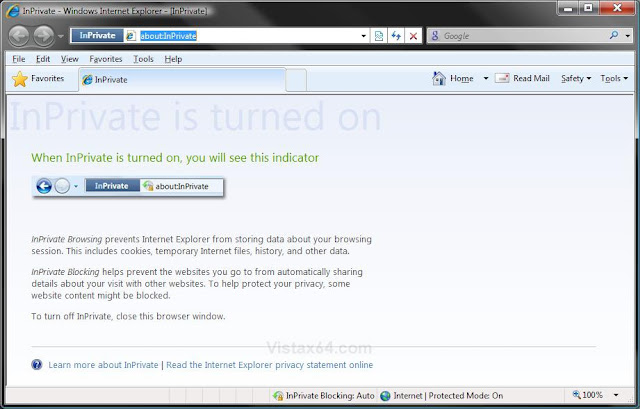Screen dimensions: 640x409
Task: Open the Edit menu
Action: (x=43, y=59)
